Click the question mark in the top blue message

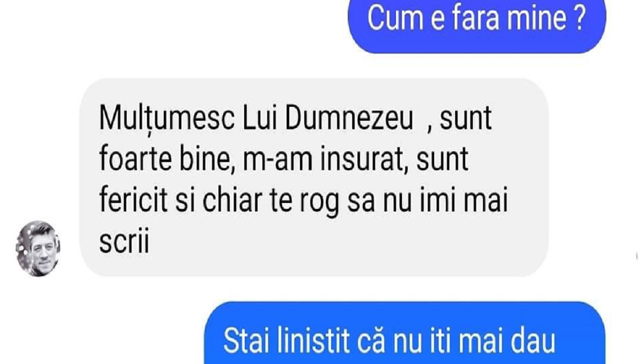tap(579, 19)
